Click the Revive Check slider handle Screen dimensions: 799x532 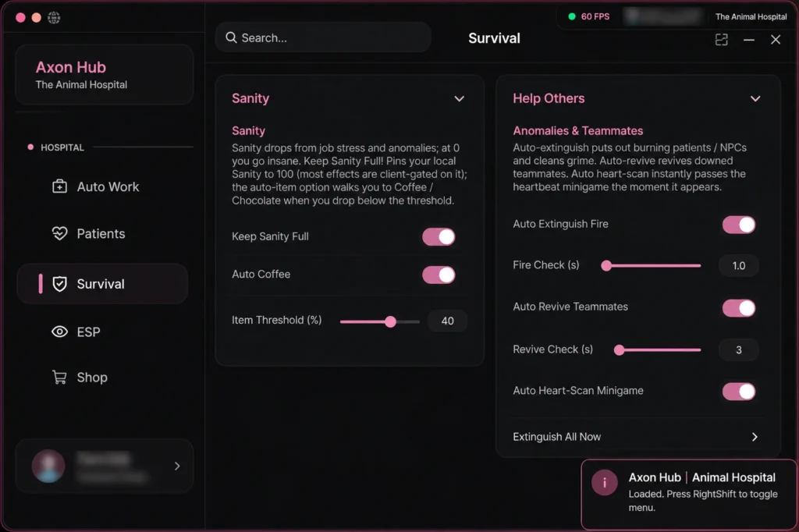pos(619,350)
